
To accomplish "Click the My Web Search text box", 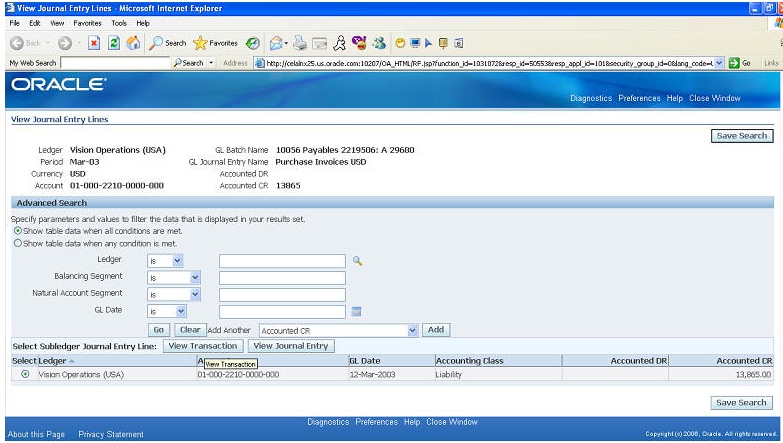I will click(x=115, y=63).
